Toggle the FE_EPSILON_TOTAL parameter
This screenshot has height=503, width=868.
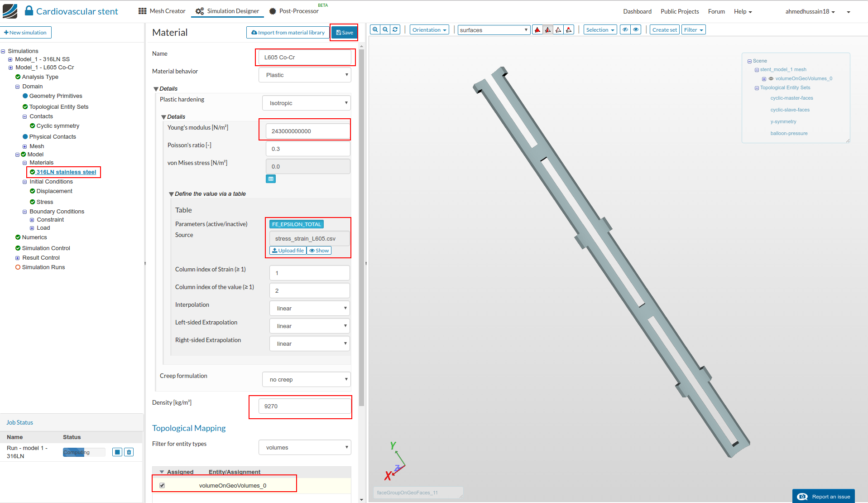pos(297,224)
